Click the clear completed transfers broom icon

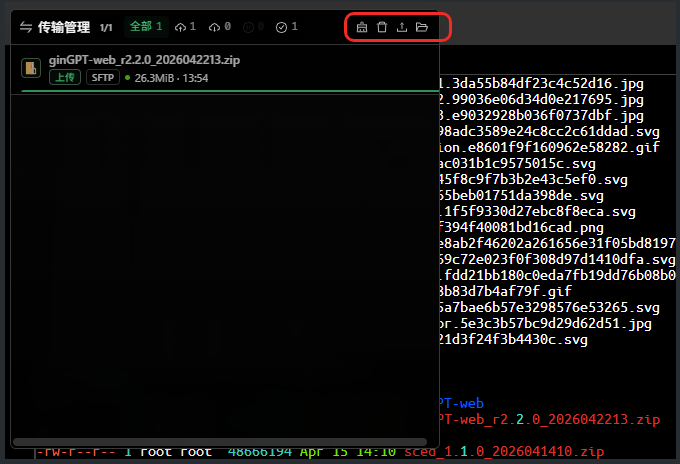point(362,27)
